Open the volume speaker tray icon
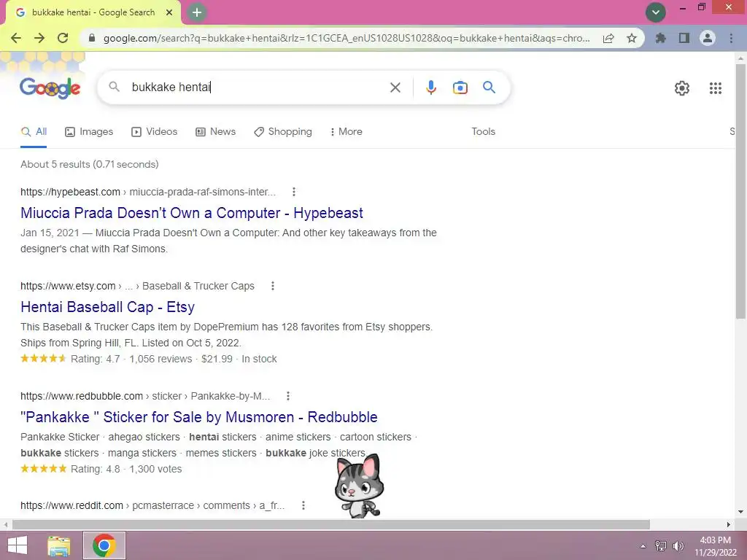747x560 pixels. click(x=678, y=546)
